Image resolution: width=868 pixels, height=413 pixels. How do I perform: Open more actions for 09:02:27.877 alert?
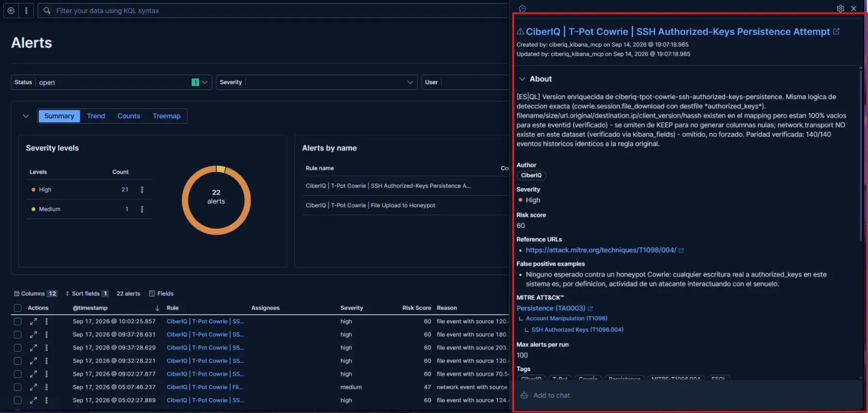[x=46, y=374]
